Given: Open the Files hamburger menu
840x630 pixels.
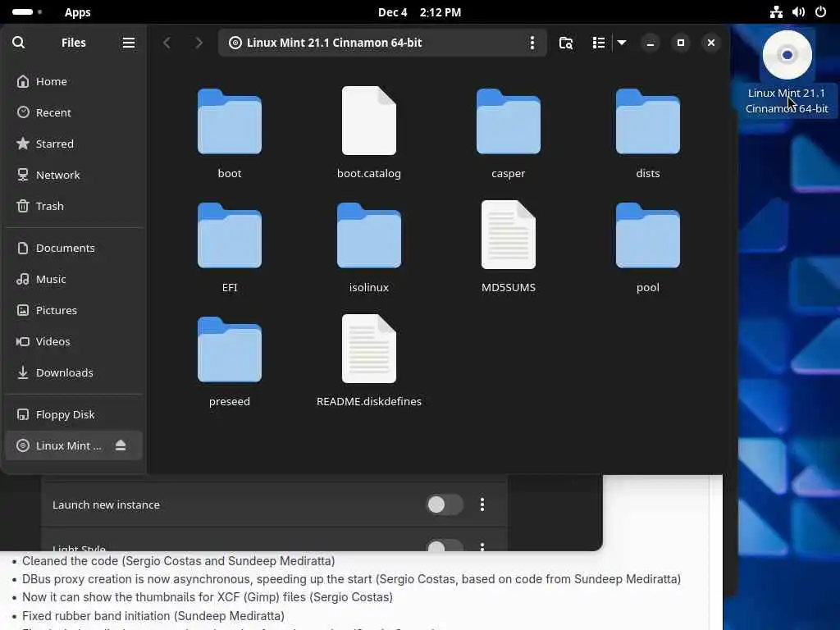Looking at the screenshot, I should coord(129,43).
